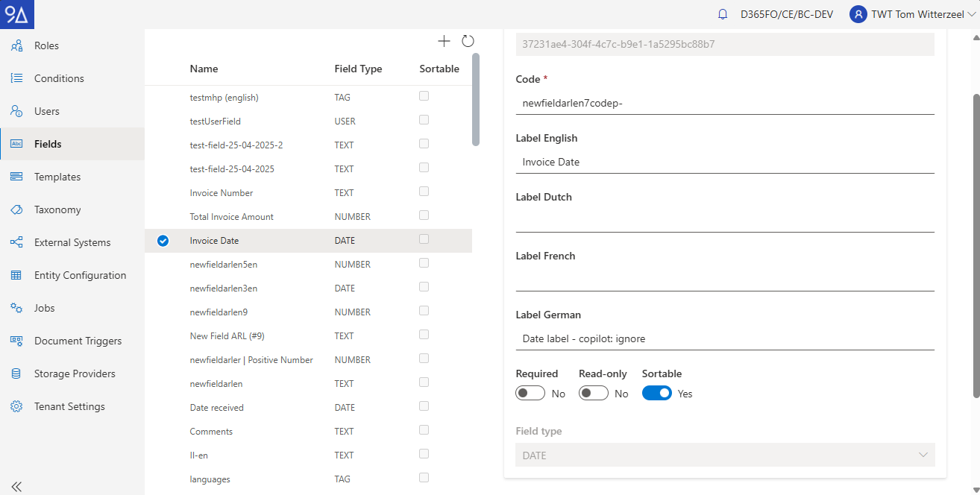Click the Jobs gears icon

(x=16, y=308)
